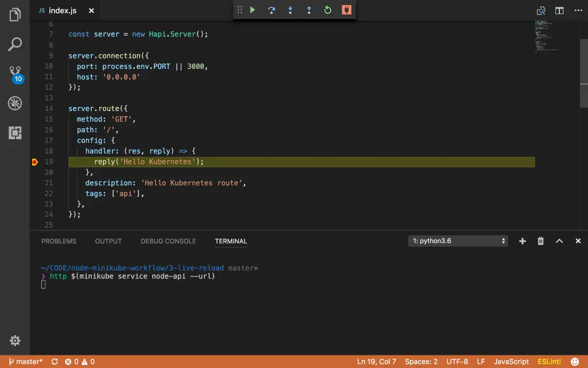Switch to the Debug Console tab
The height and width of the screenshot is (368, 588).
click(x=168, y=241)
